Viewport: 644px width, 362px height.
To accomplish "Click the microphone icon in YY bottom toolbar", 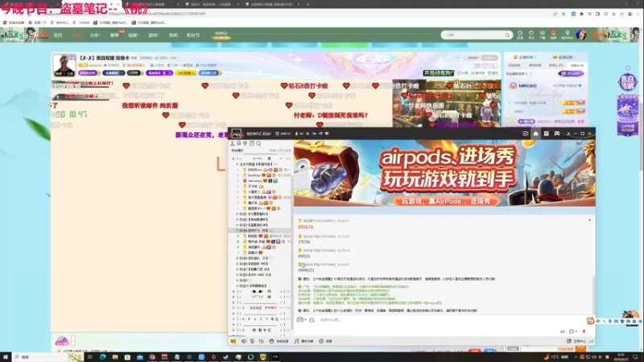I will click(x=252, y=341).
